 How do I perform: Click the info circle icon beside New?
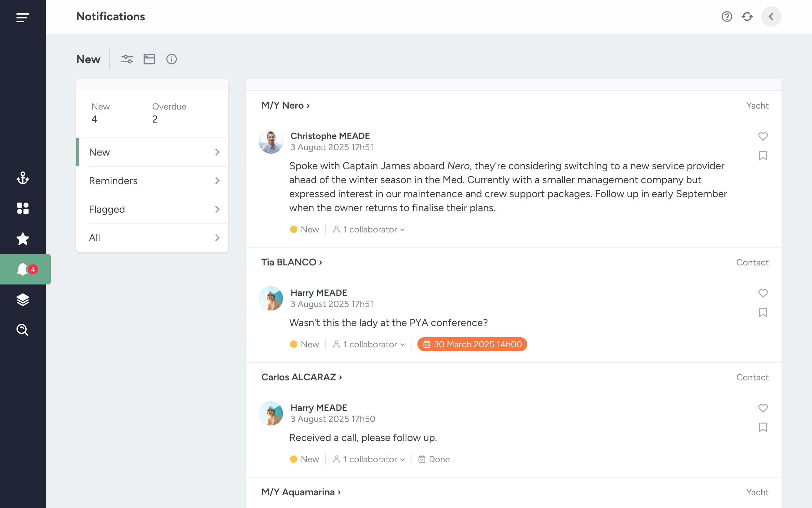tap(172, 59)
